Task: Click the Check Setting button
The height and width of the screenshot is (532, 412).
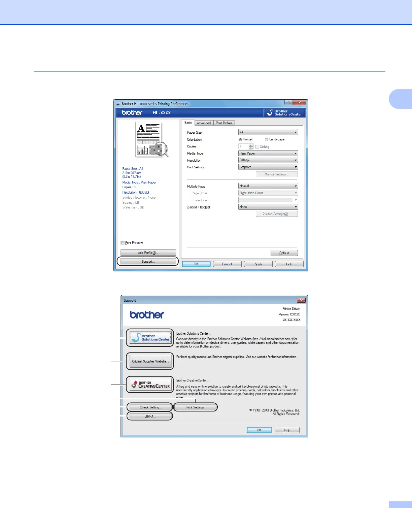Action: tap(150, 407)
